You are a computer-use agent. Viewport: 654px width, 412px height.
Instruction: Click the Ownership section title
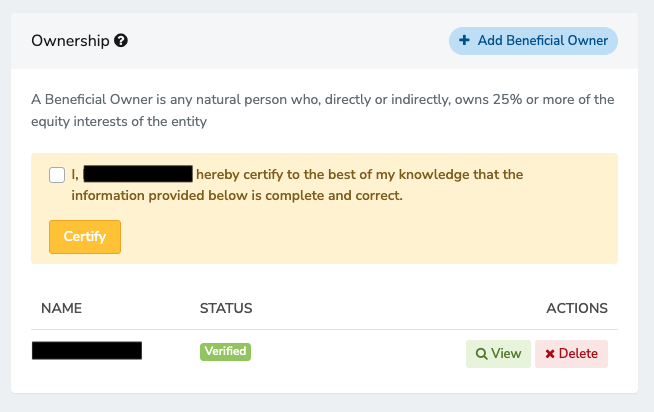pos(70,41)
